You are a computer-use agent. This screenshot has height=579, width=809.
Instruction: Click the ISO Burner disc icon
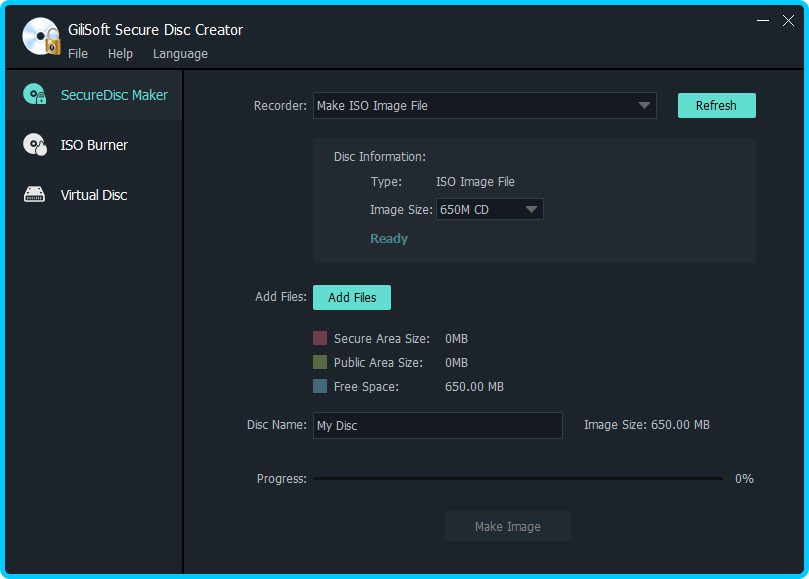35,144
